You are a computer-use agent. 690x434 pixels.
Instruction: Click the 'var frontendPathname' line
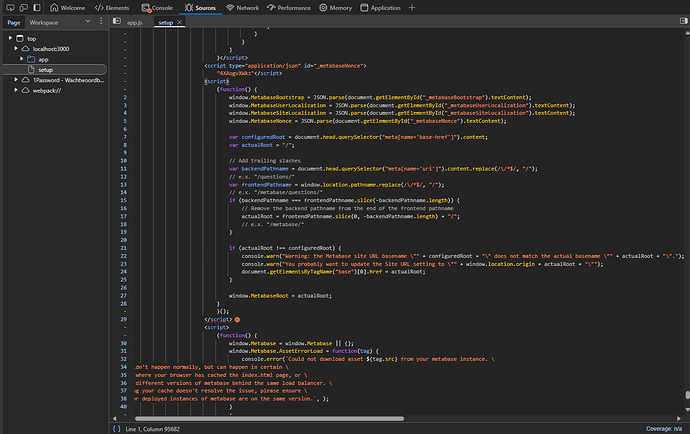point(336,185)
